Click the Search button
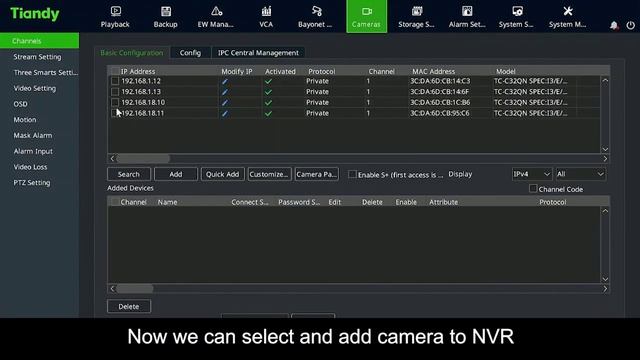The width and height of the screenshot is (640, 360). [129, 174]
